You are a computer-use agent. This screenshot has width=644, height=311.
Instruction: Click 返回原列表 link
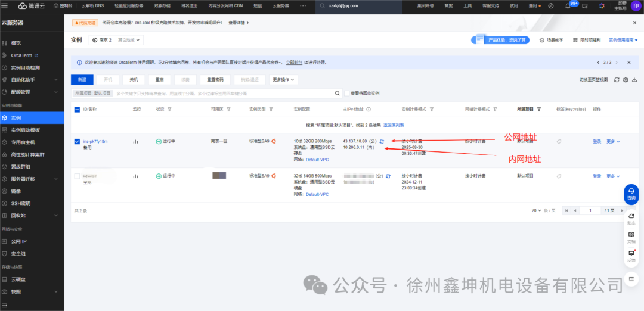click(394, 125)
